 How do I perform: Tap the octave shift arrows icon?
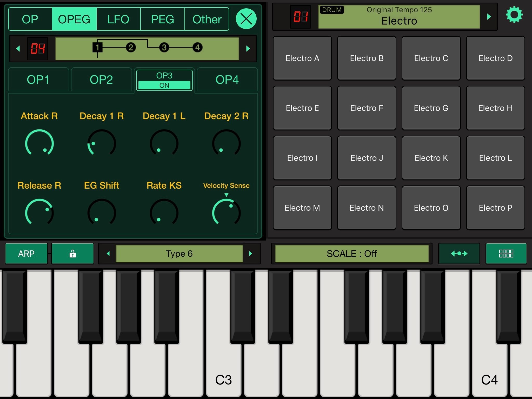click(x=459, y=254)
